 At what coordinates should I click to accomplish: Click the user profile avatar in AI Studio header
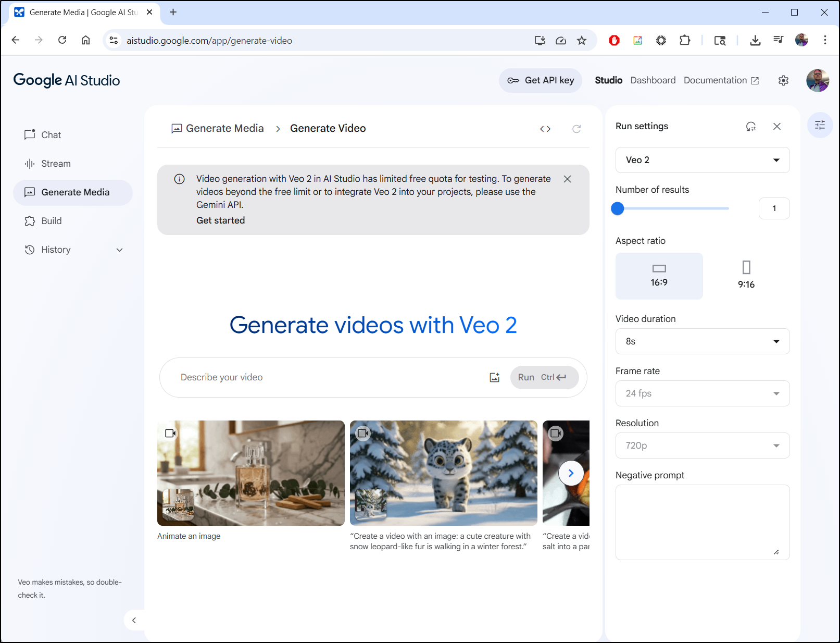click(x=818, y=80)
